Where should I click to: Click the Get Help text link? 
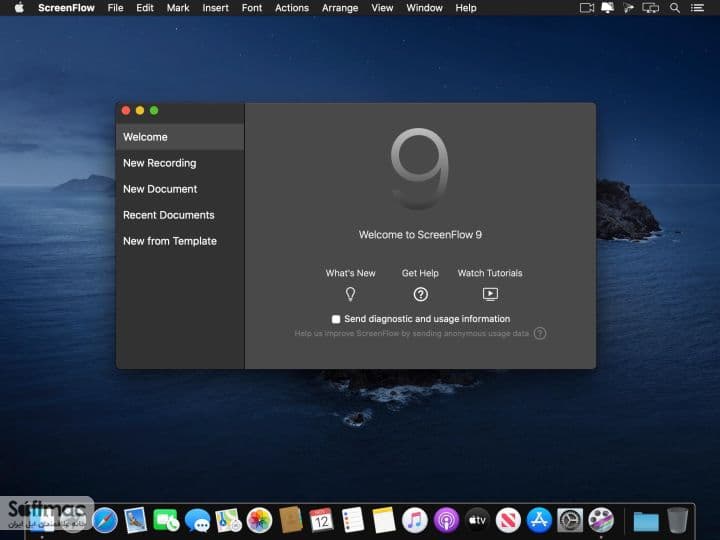click(420, 273)
